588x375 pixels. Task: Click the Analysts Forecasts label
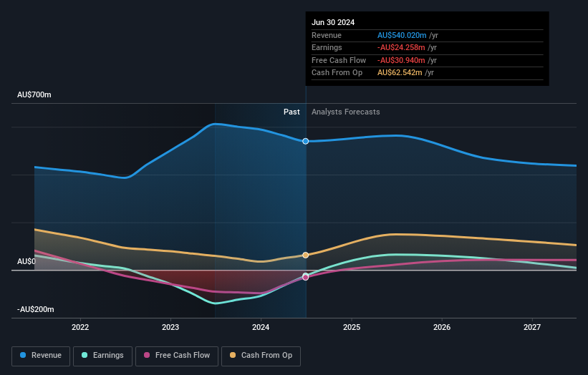point(345,112)
